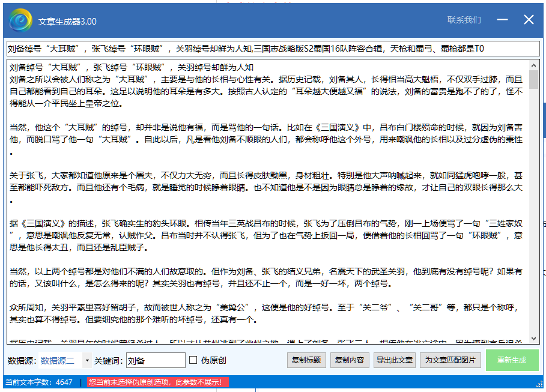Viewport: 546px width, 392px height.
Task: Enable the 伪原创 checkbox
Action: (193, 360)
